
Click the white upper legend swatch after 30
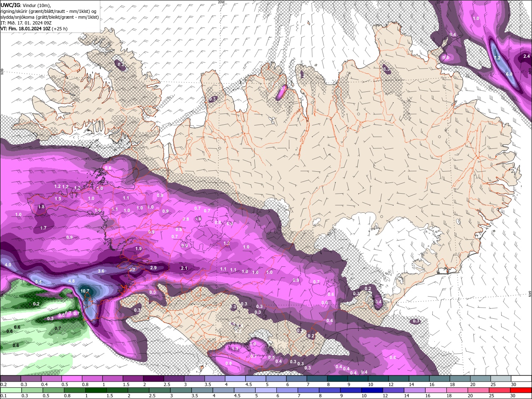pos(522,379)
